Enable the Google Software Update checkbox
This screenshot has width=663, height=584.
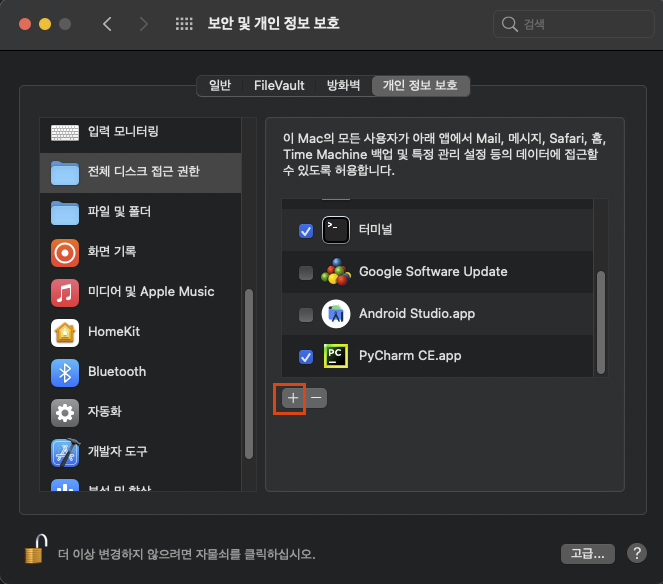tap(306, 273)
